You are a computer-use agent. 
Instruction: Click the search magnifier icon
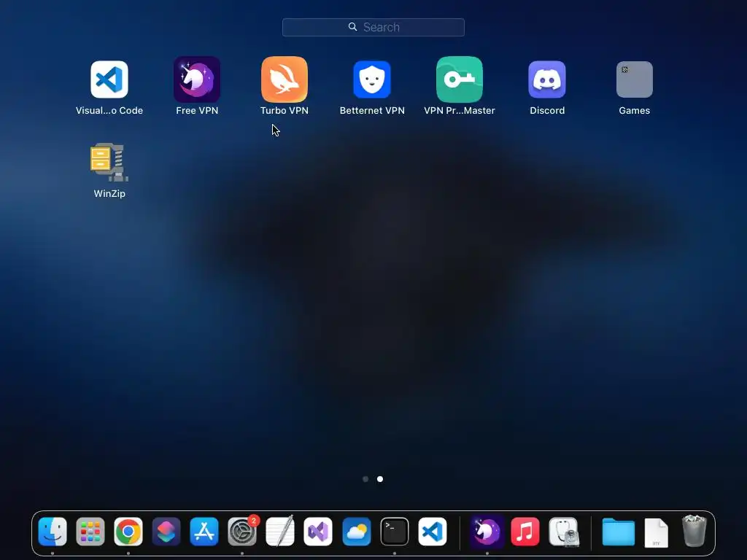[x=352, y=27]
